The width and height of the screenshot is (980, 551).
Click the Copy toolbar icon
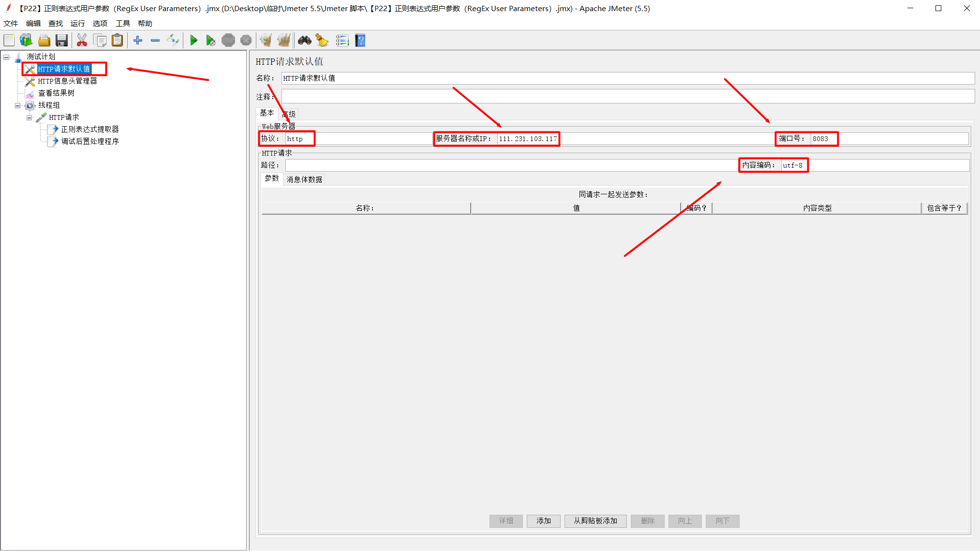pyautogui.click(x=100, y=41)
